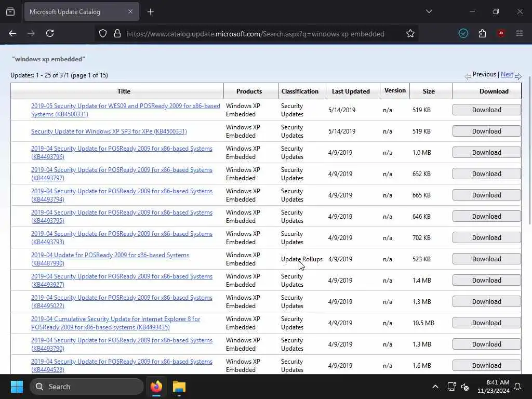The height and width of the screenshot is (399, 532).
Task: Click the page vertical scrollbar
Action: click(x=530, y=150)
